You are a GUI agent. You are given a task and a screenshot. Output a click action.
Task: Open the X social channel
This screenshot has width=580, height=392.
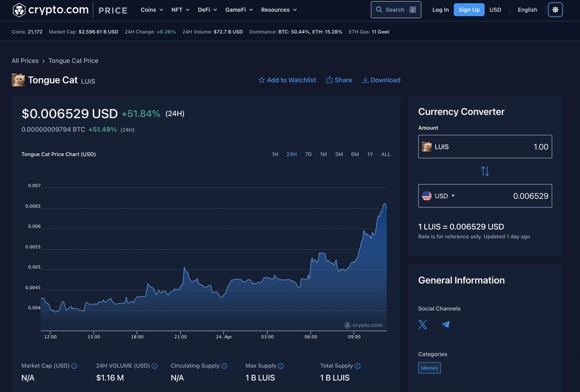pyautogui.click(x=423, y=324)
